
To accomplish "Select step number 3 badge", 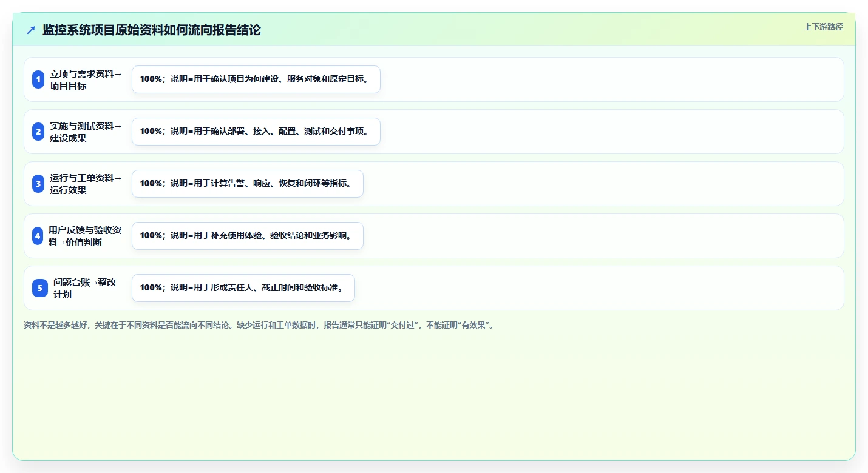I will coord(38,184).
